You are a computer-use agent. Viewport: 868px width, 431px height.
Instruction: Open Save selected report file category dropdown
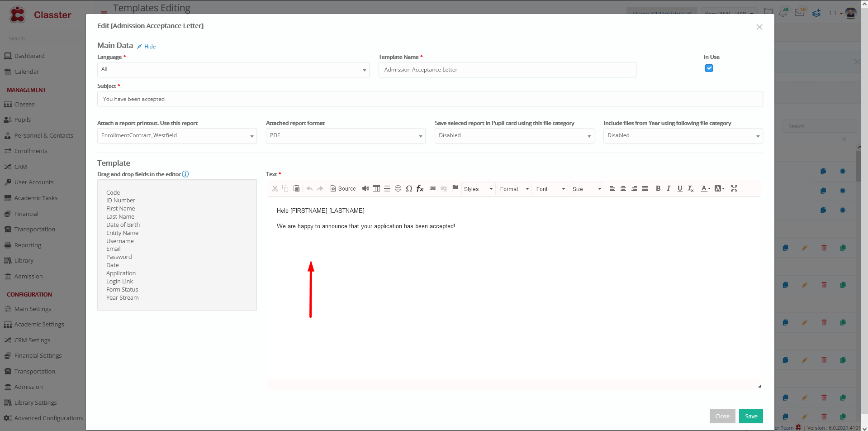click(514, 136)
